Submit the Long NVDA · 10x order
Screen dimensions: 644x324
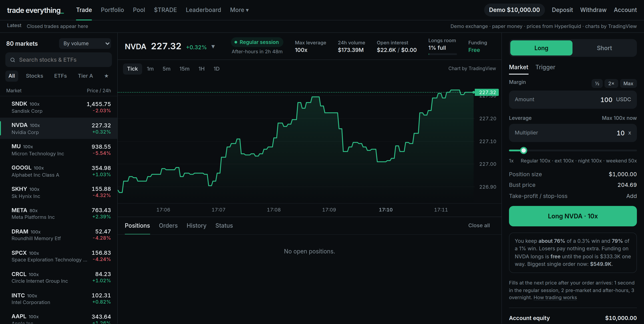click(573, 216)
